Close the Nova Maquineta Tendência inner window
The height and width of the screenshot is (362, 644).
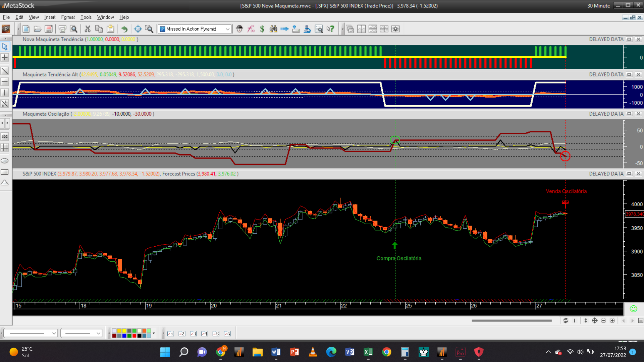[638, 39]
